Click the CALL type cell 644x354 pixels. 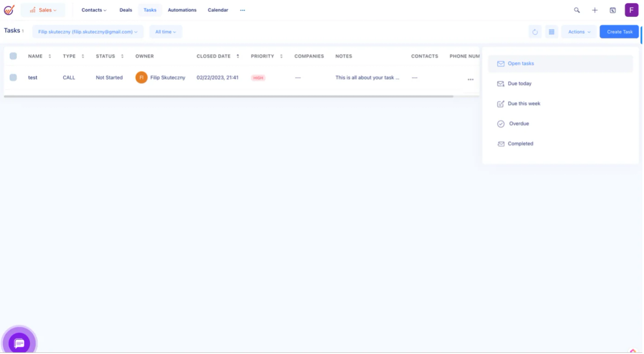(69, 78)
